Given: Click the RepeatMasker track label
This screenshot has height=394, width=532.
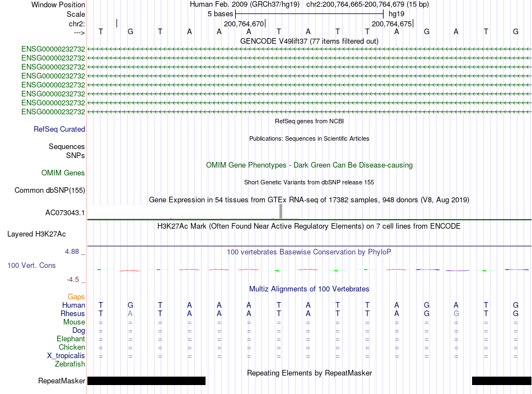Looking at the screenshot, I should [62, 381].
